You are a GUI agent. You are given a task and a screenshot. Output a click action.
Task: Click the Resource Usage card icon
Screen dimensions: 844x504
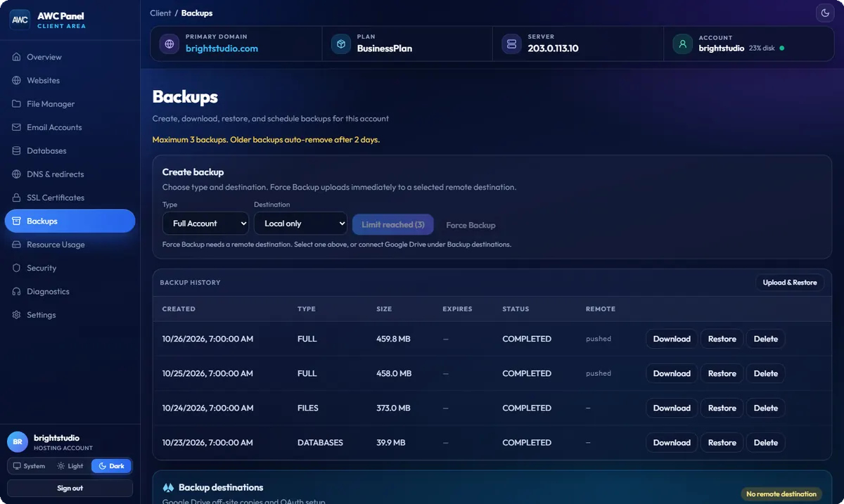pyautogui.click(x=17, y=245)
